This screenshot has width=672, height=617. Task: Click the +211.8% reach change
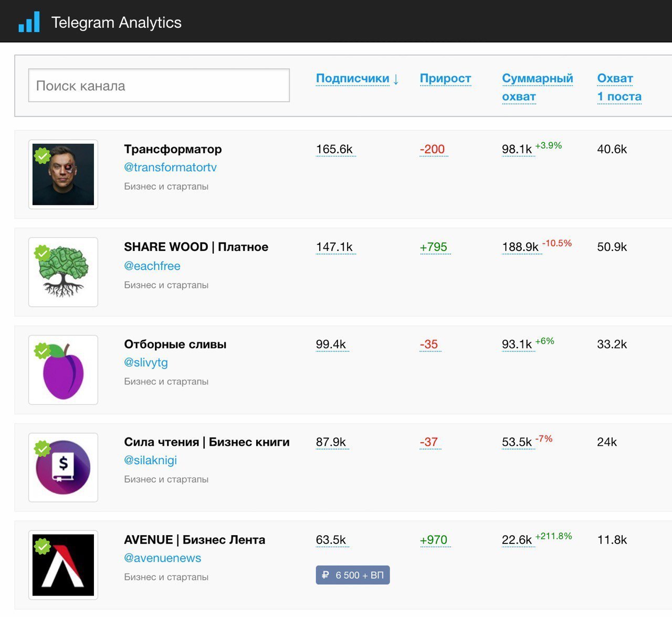[x=554, y=536]
